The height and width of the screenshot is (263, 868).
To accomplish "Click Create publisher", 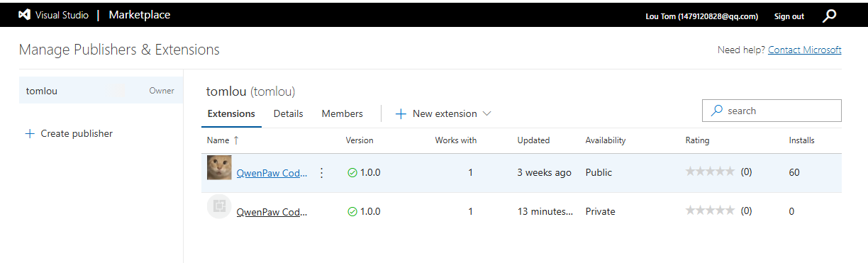I will click(x=77, y=133).
